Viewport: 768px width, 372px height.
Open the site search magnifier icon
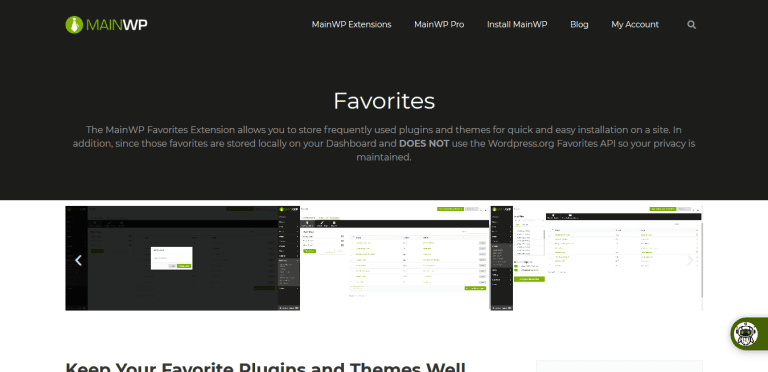tap(691, 24)
